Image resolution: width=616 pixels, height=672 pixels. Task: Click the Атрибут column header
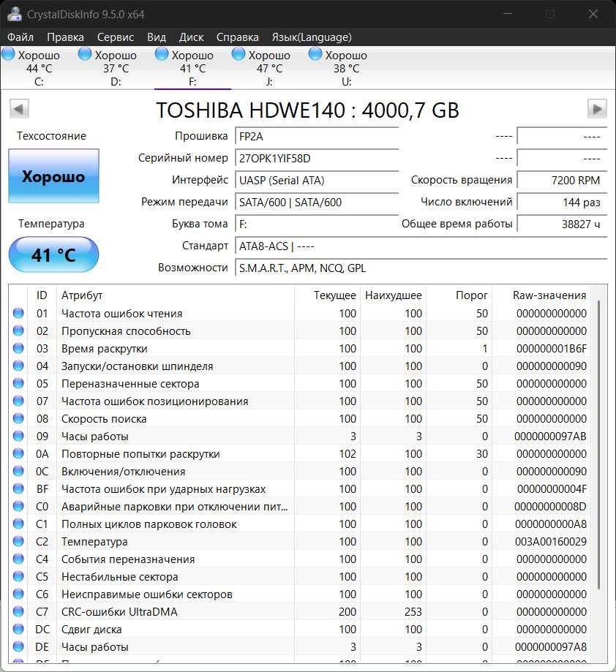click(176, 295)
